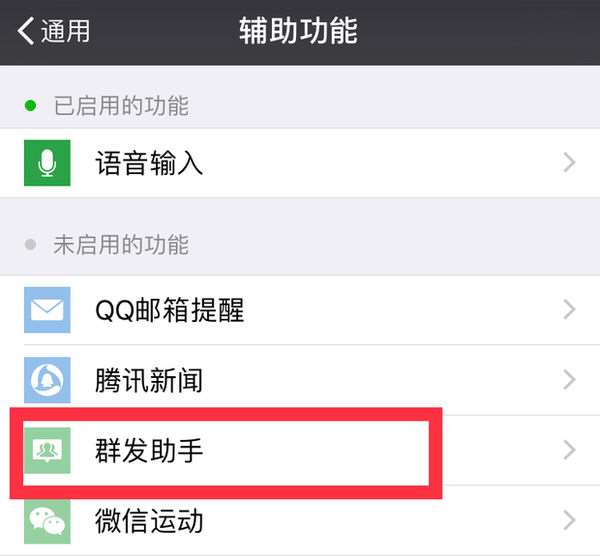Select the 腾讯新闻 text label
This screenshot has height=556, width=600.
[x=149, y=380]
